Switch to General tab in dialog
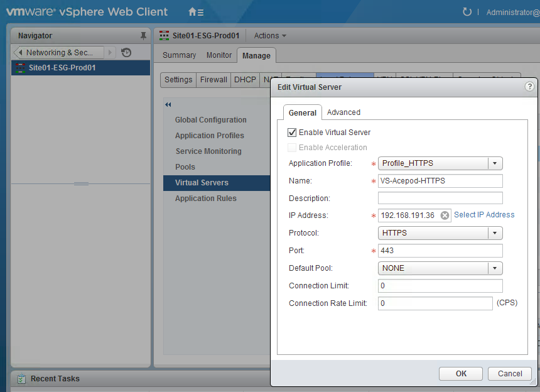 click(303, 112)
